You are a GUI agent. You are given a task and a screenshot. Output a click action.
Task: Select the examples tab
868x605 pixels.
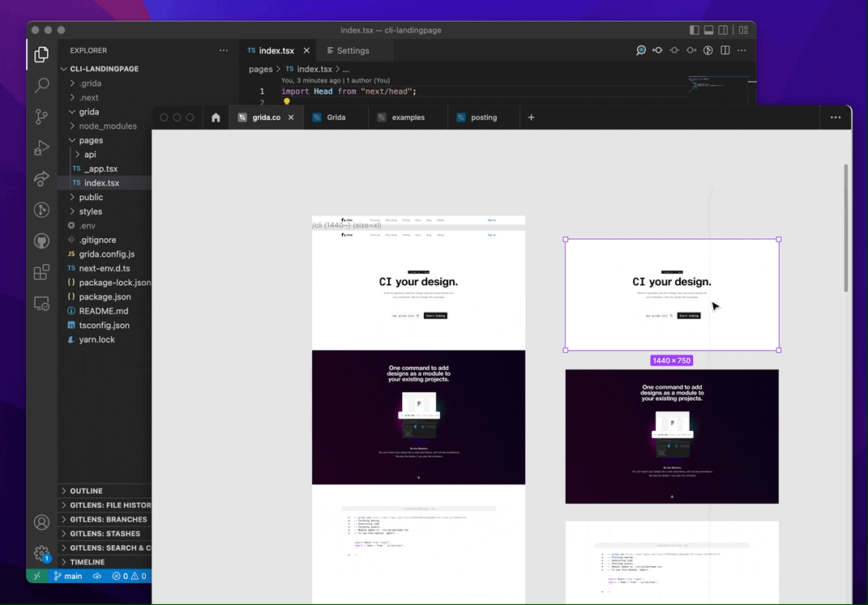[408, 117]
